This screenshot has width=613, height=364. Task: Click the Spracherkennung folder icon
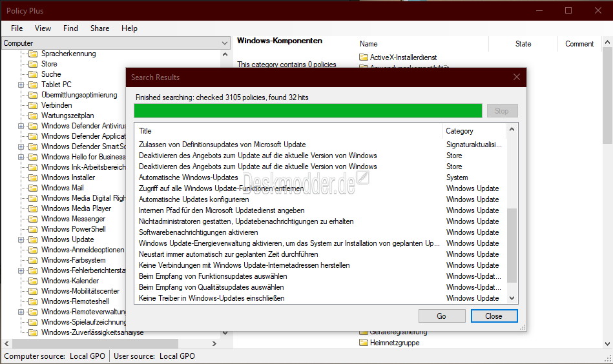coord(33,54)
